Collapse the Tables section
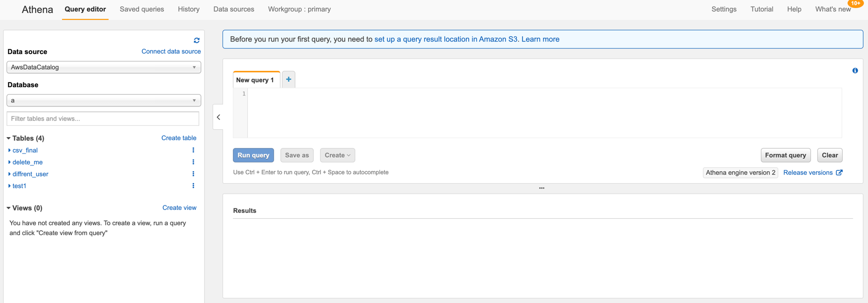The height and width of the screenshot is (303, 868). (x=8, y=138)
